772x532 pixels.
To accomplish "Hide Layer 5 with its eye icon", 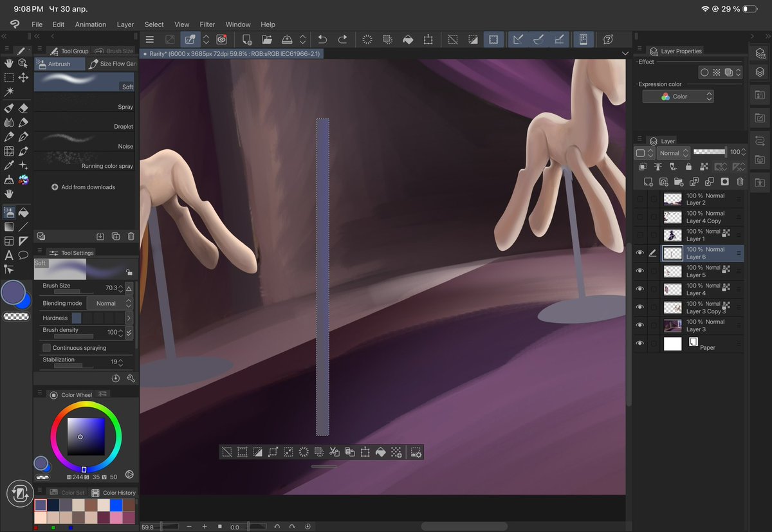I will coord(639,271).
